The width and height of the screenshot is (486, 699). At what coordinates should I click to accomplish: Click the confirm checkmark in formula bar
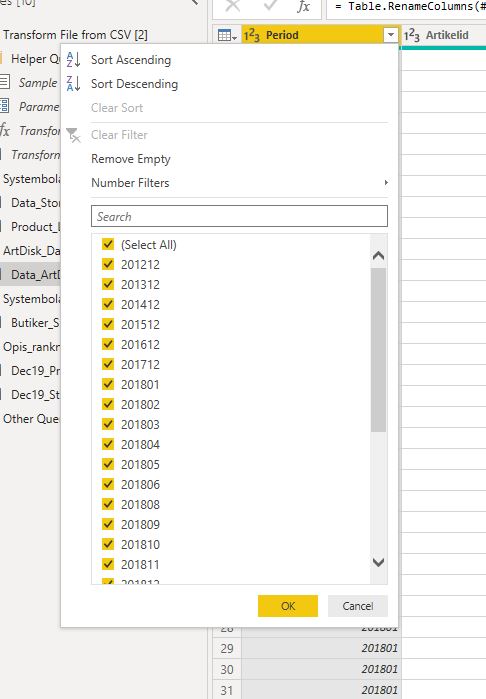point(269,6)
